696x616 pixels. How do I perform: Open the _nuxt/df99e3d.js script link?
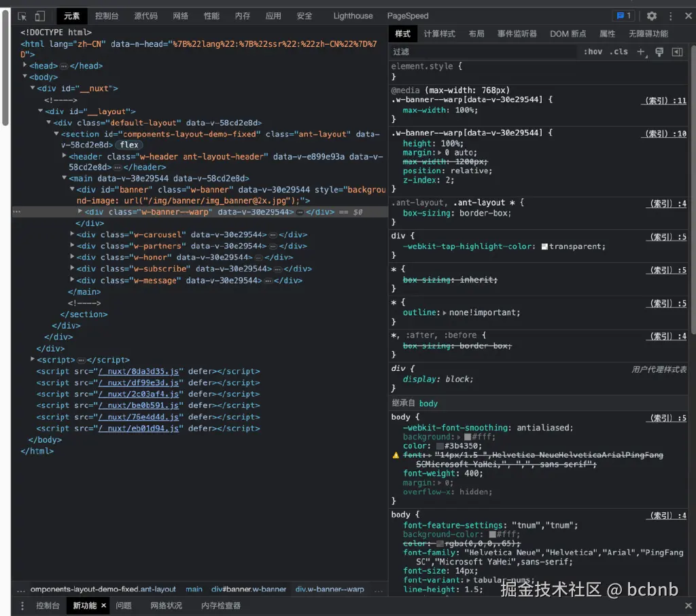pos(139,383)
